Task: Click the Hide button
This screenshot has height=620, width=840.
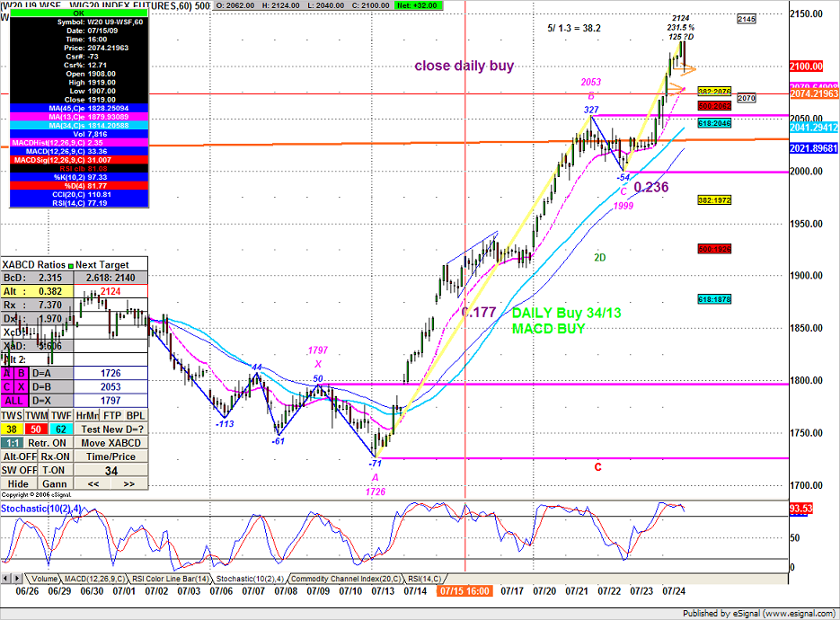Action: [18, 484]
